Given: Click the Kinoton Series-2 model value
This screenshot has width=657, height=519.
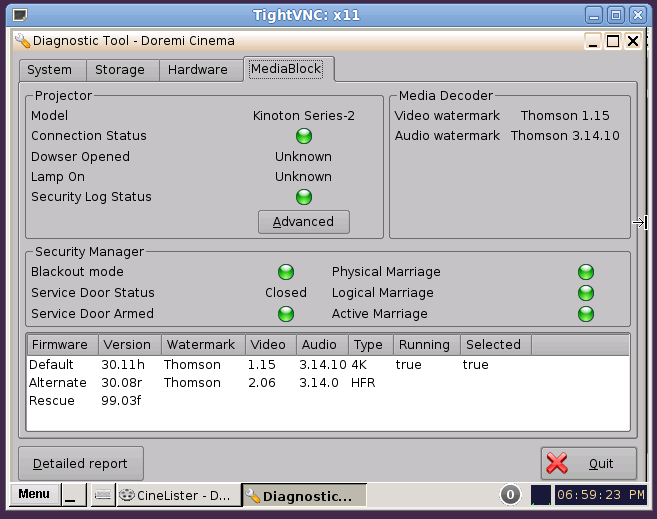Looking at the screenshot, I should (304, 116).
